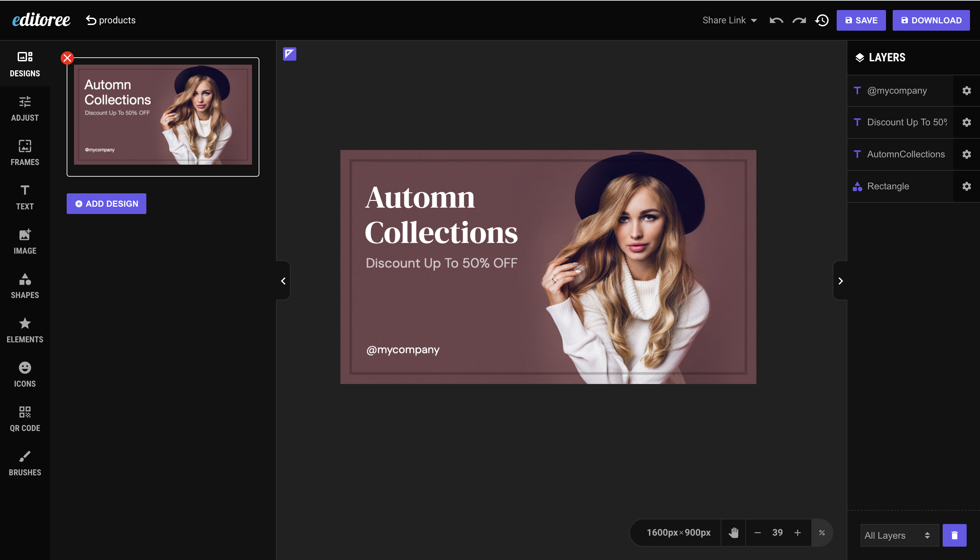Open the history icon

click(822, 20)
